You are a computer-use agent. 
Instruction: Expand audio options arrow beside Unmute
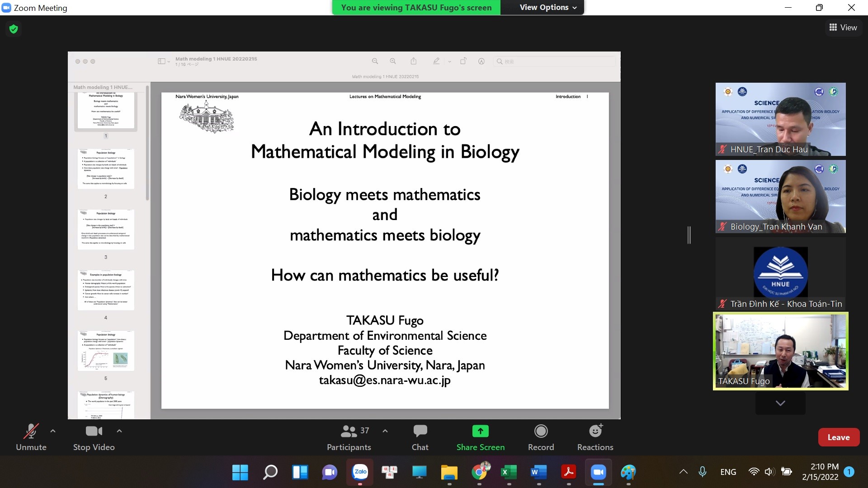click(x=53, y=431)
